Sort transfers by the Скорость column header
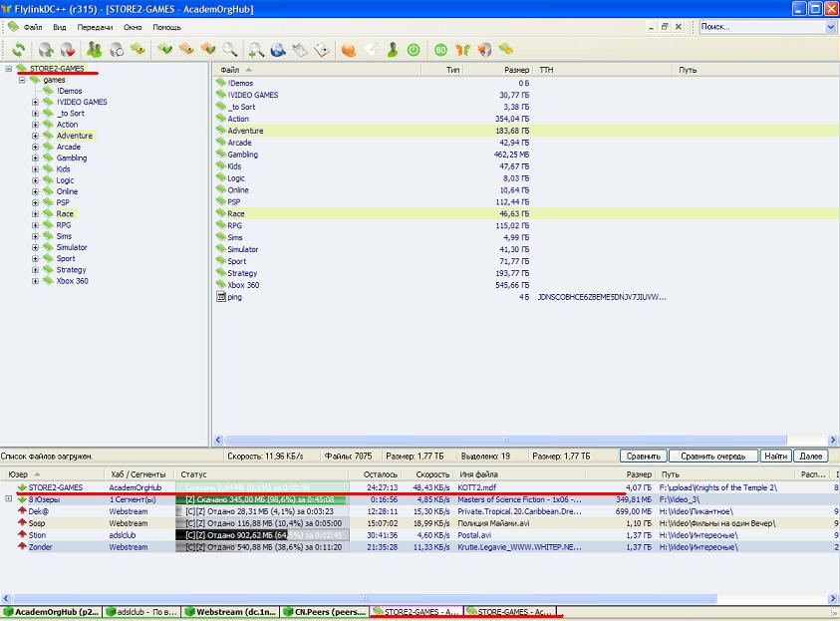840x621 pixels. coord(426,474)
